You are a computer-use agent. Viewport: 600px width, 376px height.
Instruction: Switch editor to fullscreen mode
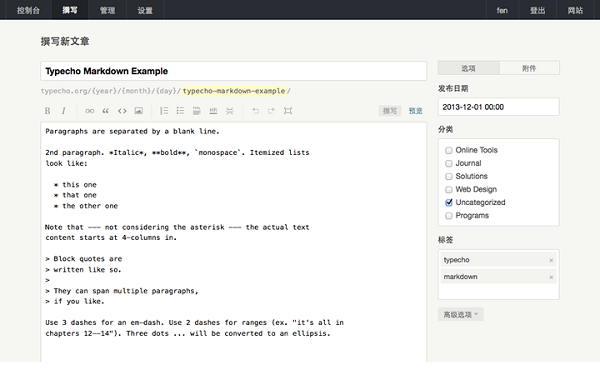click(288, 111)
